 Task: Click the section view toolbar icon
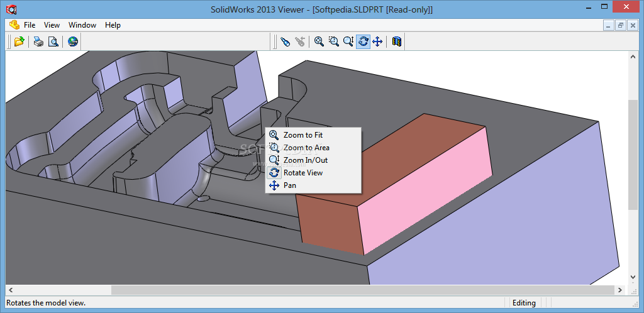(x=397, y=41)
